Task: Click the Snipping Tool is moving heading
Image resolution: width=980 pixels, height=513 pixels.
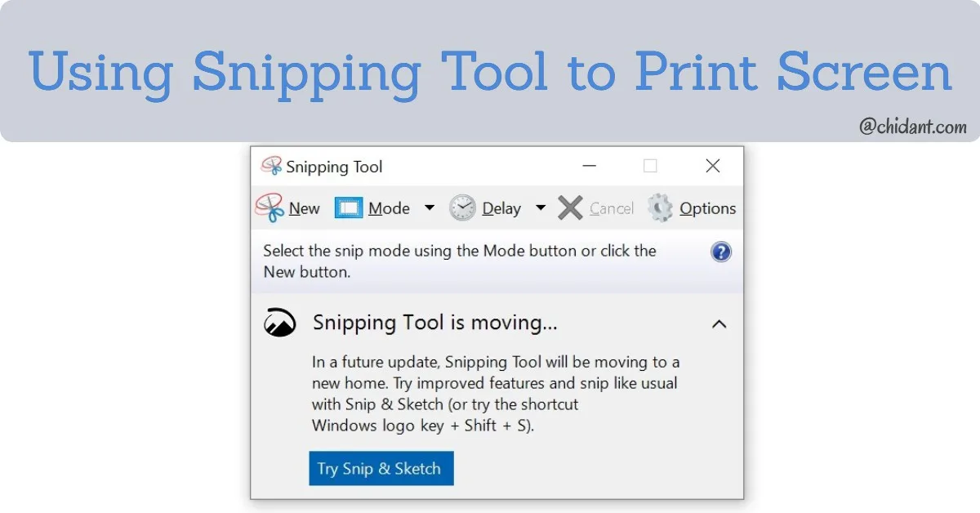Action: [435, 323]
